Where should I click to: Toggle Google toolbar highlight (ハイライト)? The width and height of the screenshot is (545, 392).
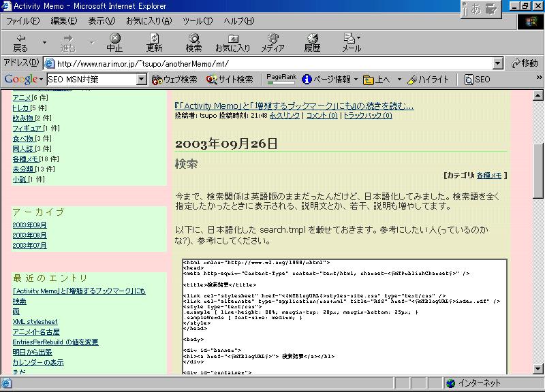429,80
